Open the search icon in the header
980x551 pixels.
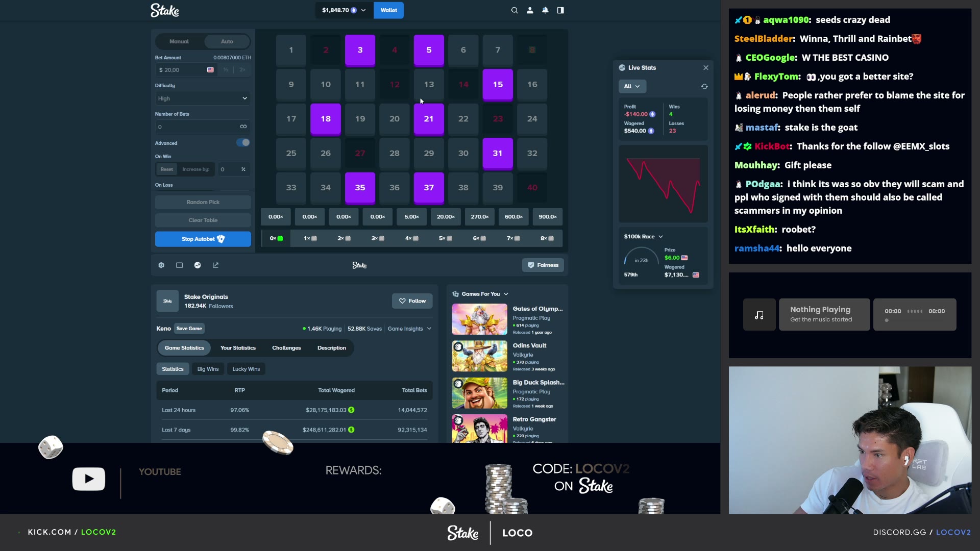(x=514, y=10)
